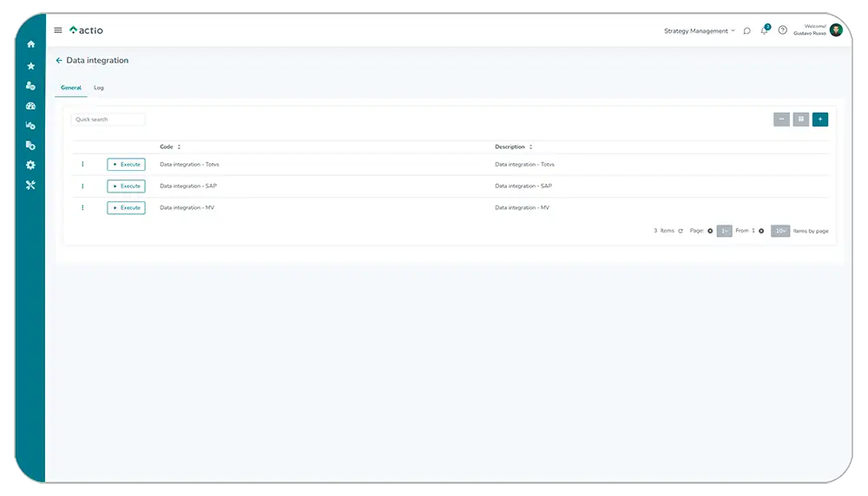Open the chat messages icon
This screenshot has width=868, height=496.
click(x=747, y=30)
